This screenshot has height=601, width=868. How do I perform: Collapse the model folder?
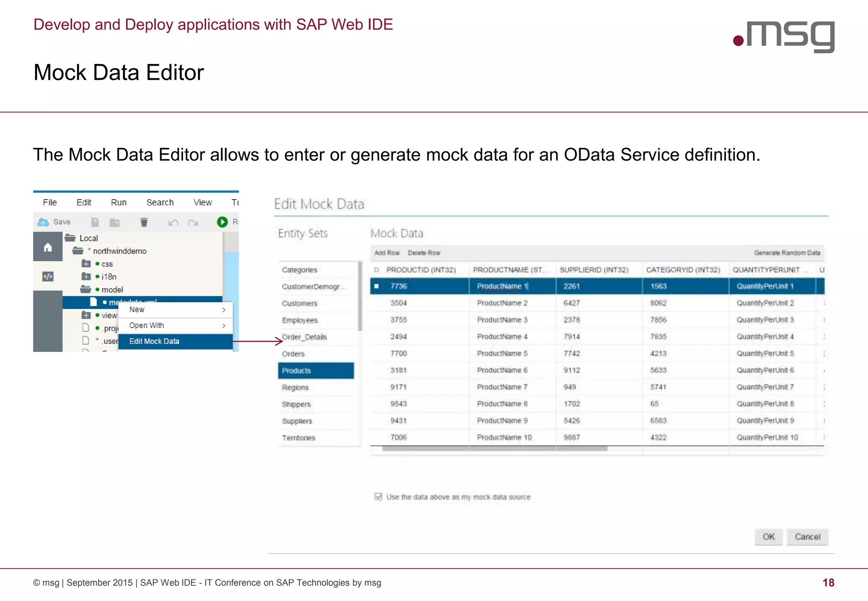[x=86, y=289]
